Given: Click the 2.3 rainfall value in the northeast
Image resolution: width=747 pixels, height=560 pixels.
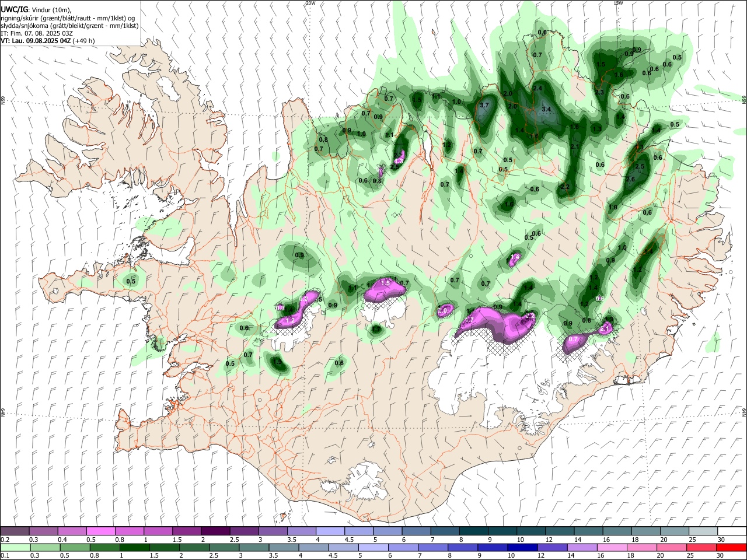Looking at the screenshot, I should click(x=599, y=92).
